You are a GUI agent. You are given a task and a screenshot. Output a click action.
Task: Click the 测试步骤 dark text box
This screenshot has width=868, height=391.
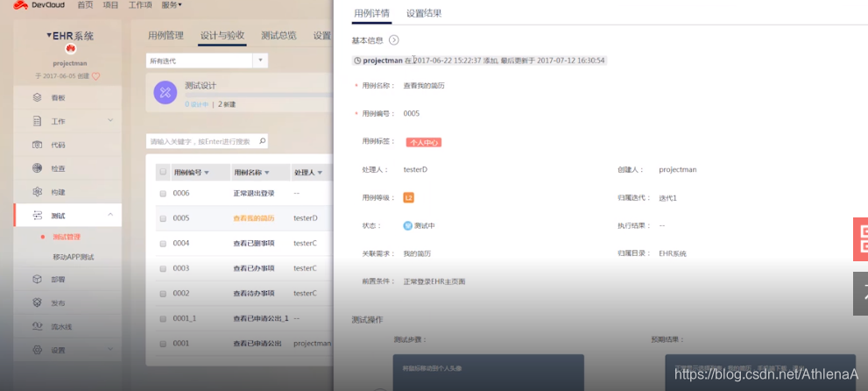488,373
